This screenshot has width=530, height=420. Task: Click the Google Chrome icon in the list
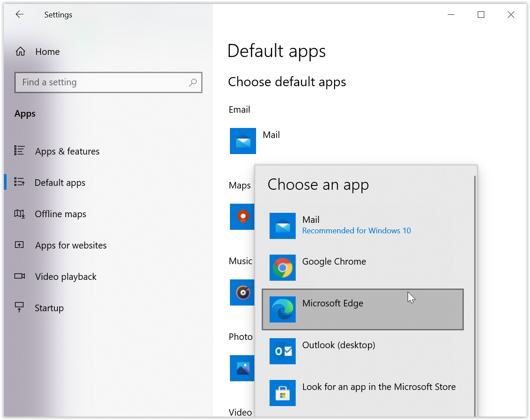283,268
